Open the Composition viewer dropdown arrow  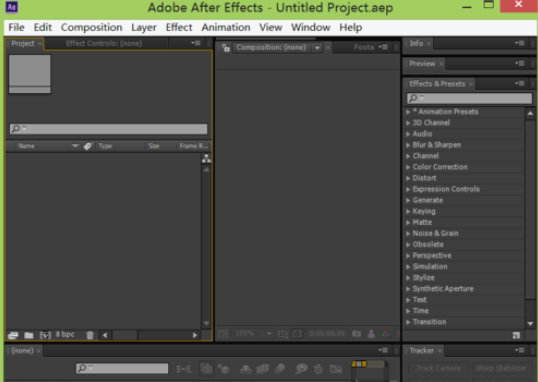(317, 48)
